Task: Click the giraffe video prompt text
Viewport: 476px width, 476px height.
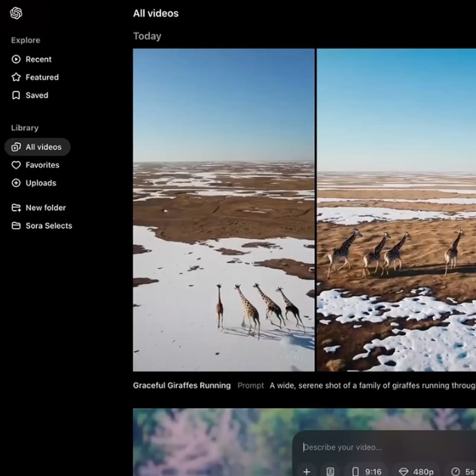Action: tap(372, 386)
